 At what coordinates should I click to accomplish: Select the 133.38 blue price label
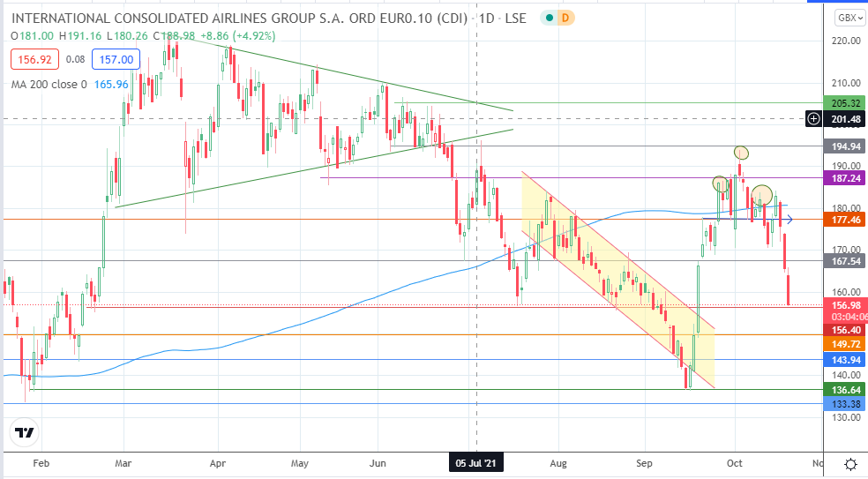click(845, 404)
